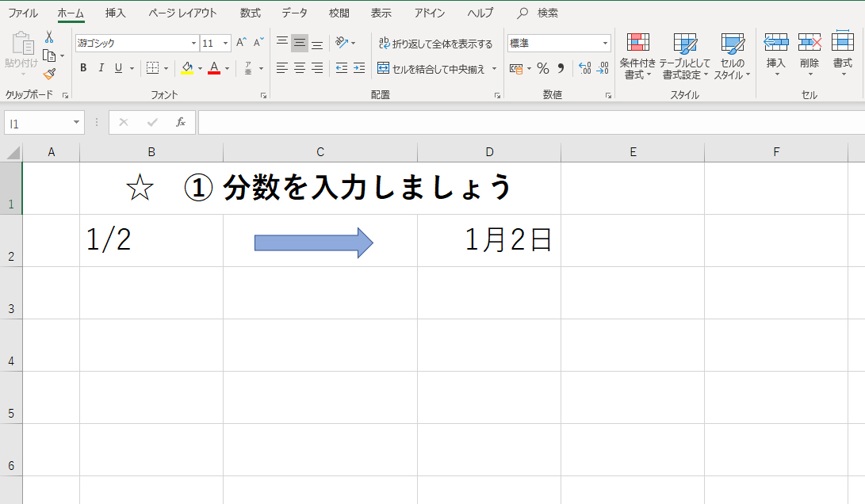Toggle Bold formatting
865x504 pixels.
coord(83,69)
